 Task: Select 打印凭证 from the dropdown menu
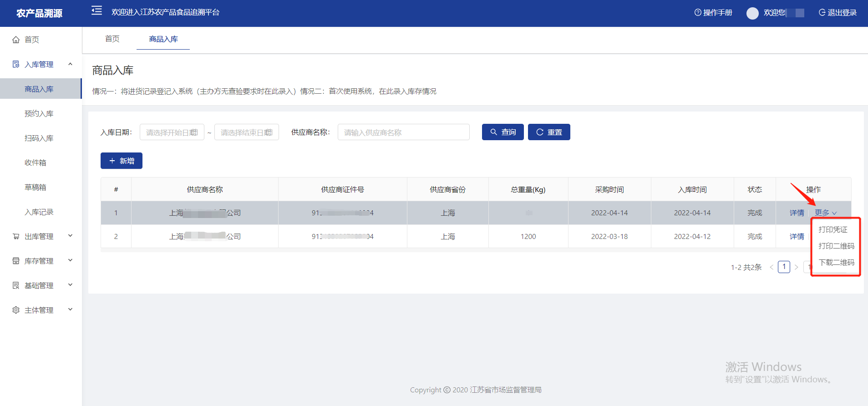(x=833, y=230)
